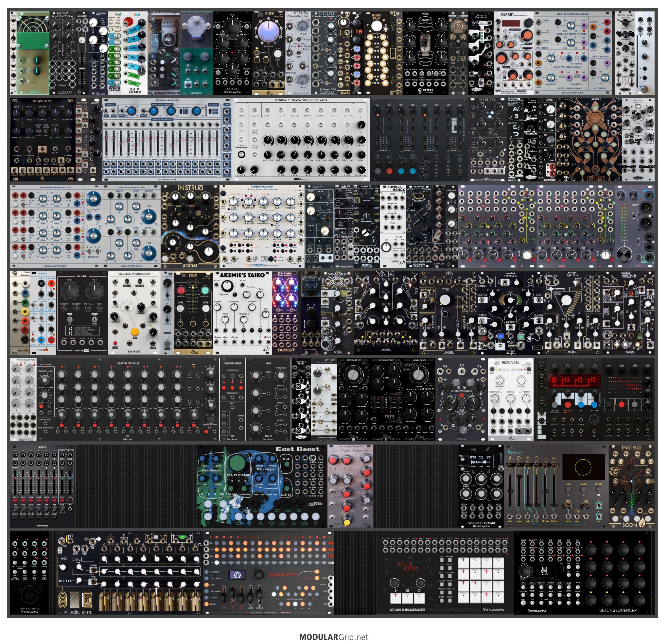Open the Pixie oscillator module
668x644 pixels.
coord(193,313)
